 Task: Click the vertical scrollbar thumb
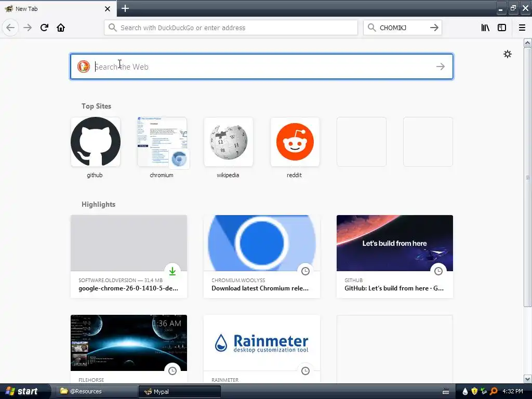pyautogui.click(x=527, y=177)
